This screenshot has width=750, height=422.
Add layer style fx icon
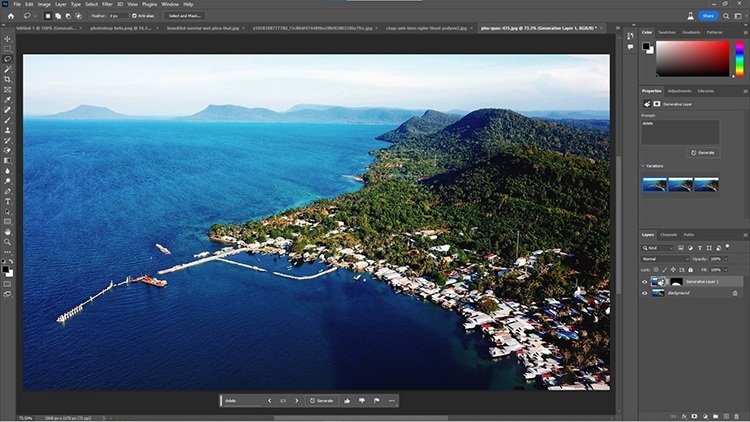[x=684, y=417]
